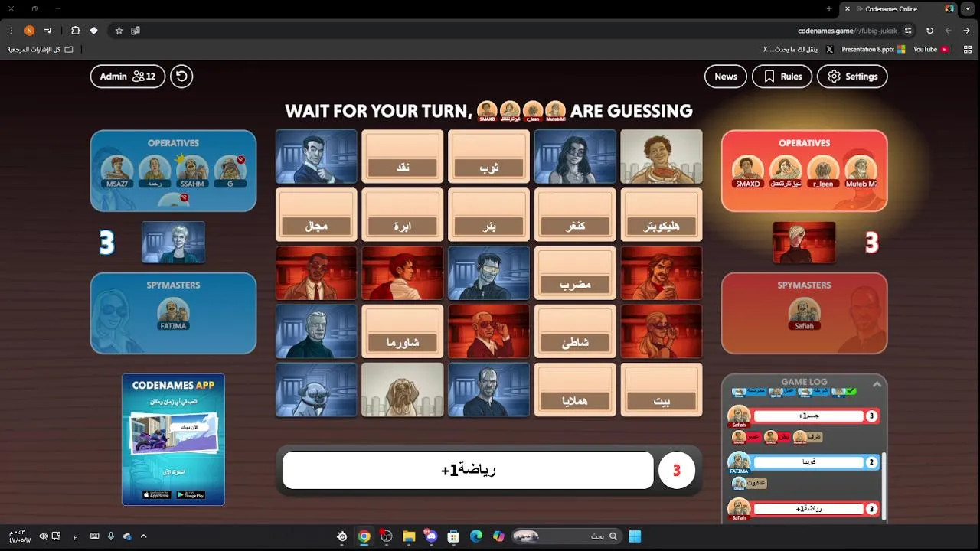This screenshot has width=980, height=551.
Task: View site information icon in address bar
Action: coord(908,31)
